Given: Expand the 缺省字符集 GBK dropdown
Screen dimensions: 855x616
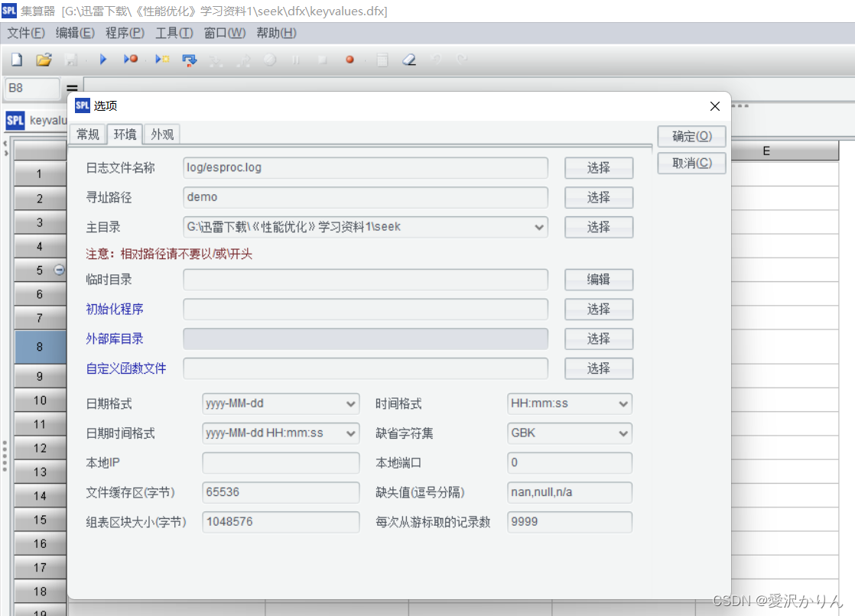Looking at the screenshot, I should (x=623, y=433).
